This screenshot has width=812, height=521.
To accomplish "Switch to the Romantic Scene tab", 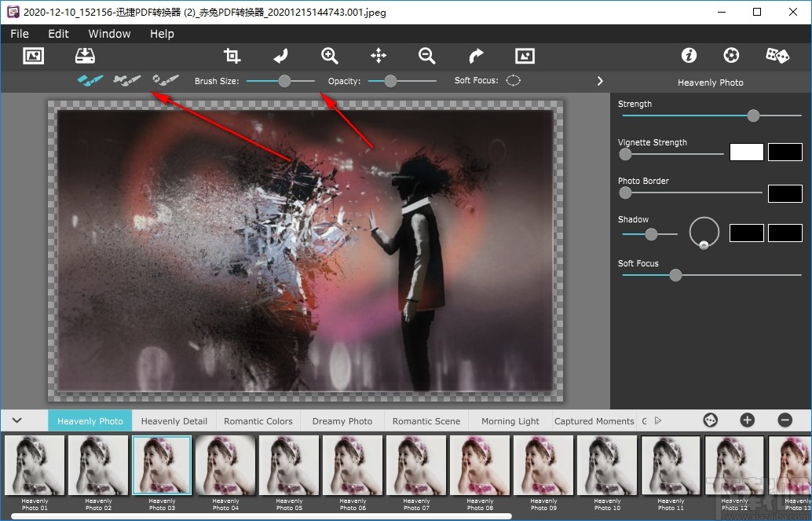I will coord(426,421).
